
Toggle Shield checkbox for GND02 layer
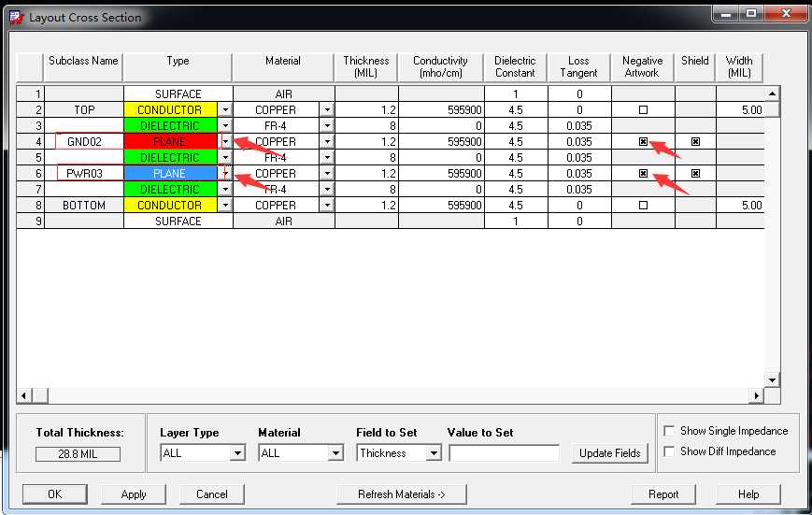[x=695, y=141]
